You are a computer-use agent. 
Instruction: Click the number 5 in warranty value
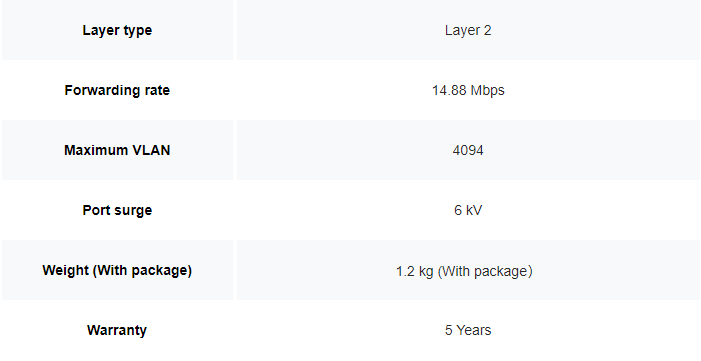pyautogui.click(x=448, y=330)
